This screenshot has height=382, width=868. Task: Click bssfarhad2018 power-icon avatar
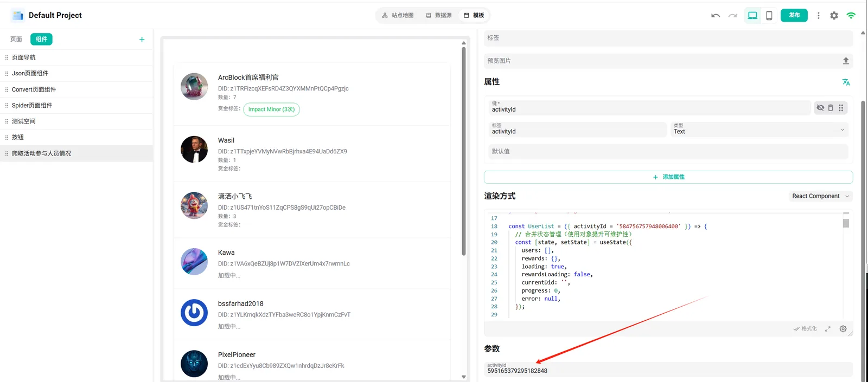coord(194,313)
